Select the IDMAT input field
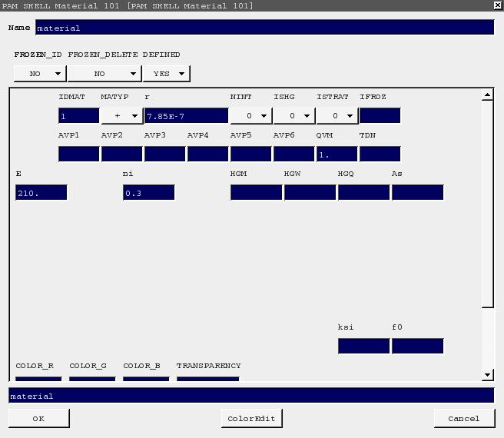The image size is (504, 438). pyautogui.click(x=79, y=116)
